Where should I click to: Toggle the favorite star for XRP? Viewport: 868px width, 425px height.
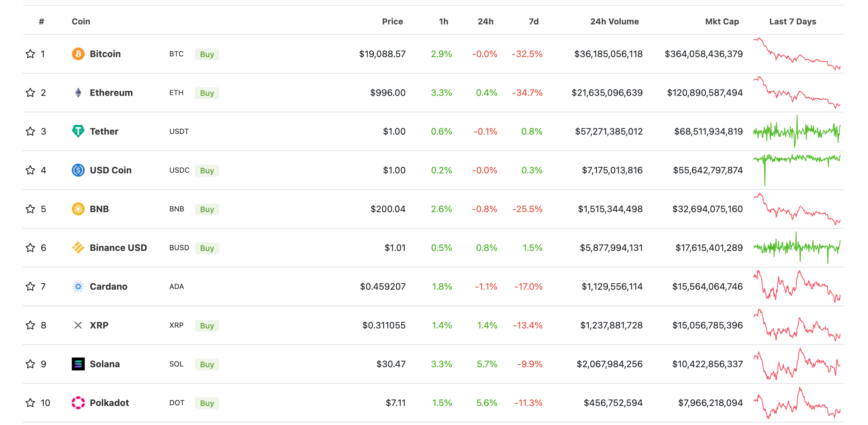coord(31,325)
